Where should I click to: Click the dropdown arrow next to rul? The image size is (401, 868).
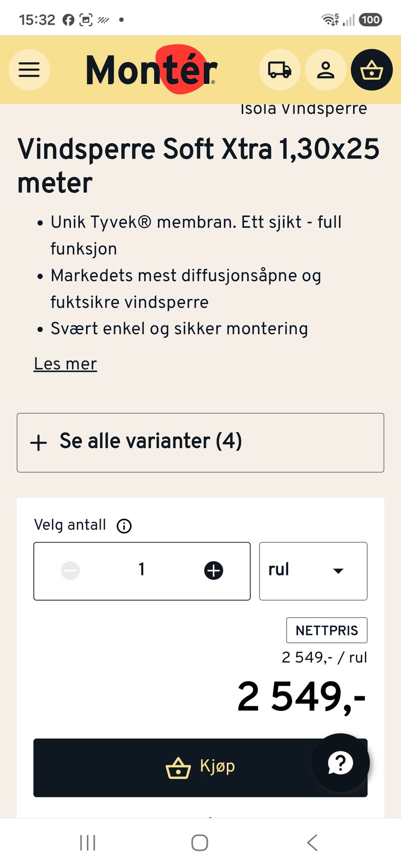point(338,571)
